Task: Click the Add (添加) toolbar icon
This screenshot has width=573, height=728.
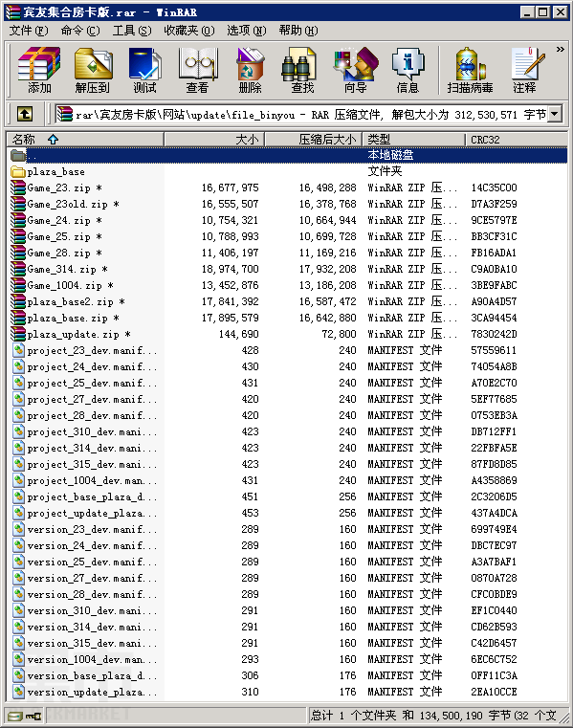Action: [x=39, y=70]
